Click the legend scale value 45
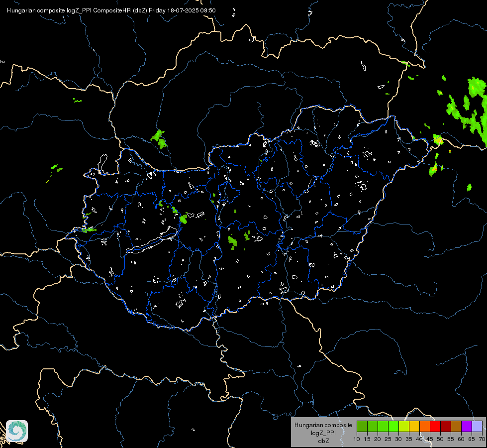 point(429,440)
